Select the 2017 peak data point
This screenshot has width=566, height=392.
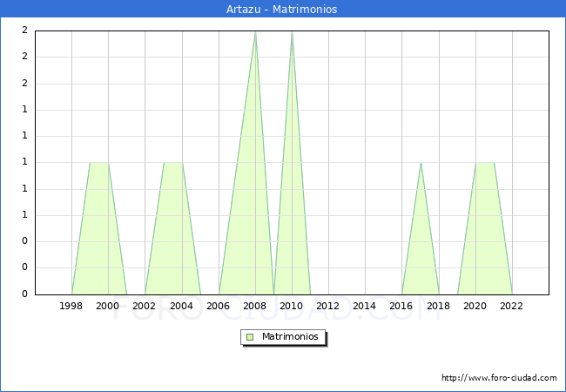(x=421, y=163)
